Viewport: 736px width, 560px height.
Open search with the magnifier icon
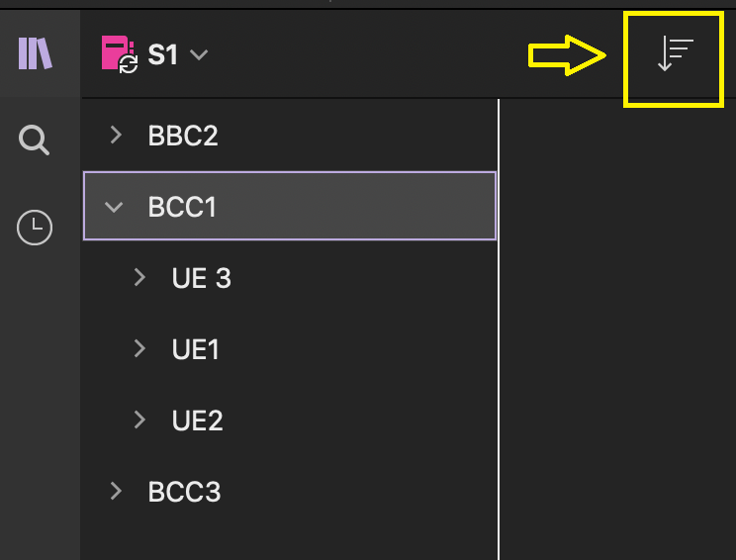[34, 140]
